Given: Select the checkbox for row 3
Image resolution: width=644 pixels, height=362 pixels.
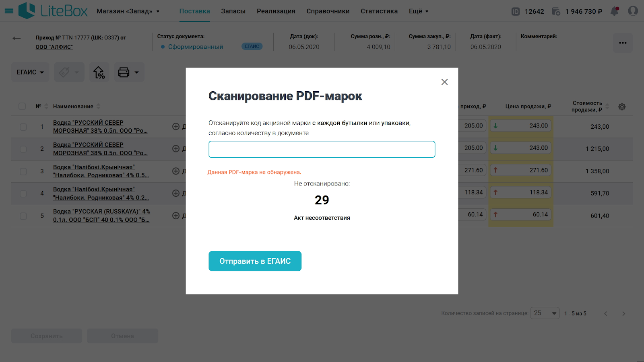Looking at the screenshot, I should coord(23,171).
